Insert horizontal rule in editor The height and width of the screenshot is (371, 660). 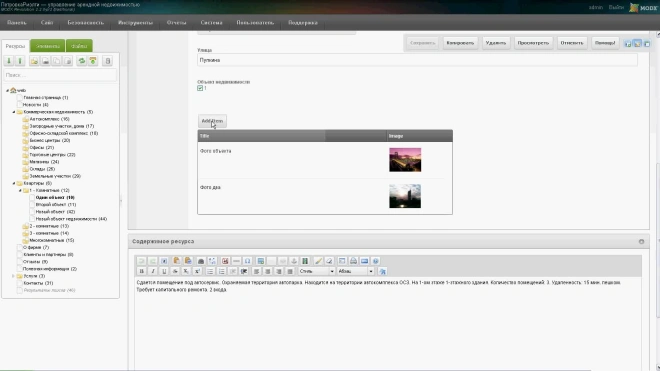pos(237,261)
